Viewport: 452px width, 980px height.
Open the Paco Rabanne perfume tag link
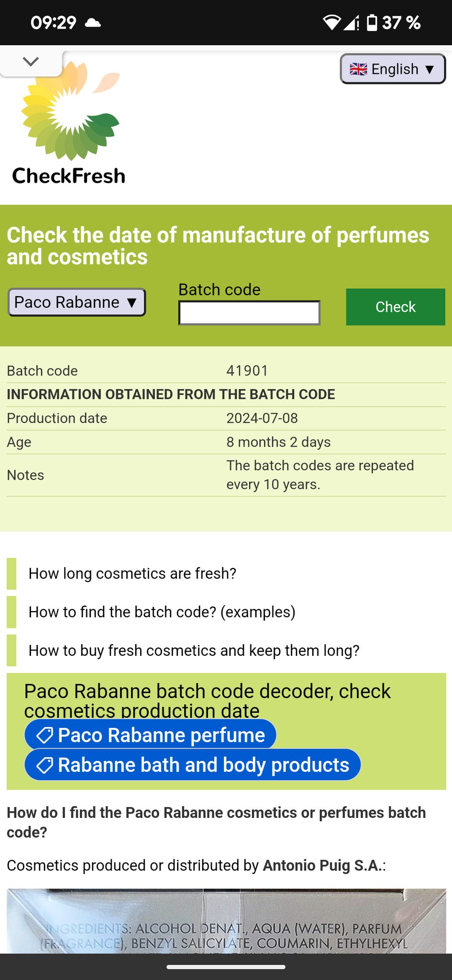click(x=151, y=735)
